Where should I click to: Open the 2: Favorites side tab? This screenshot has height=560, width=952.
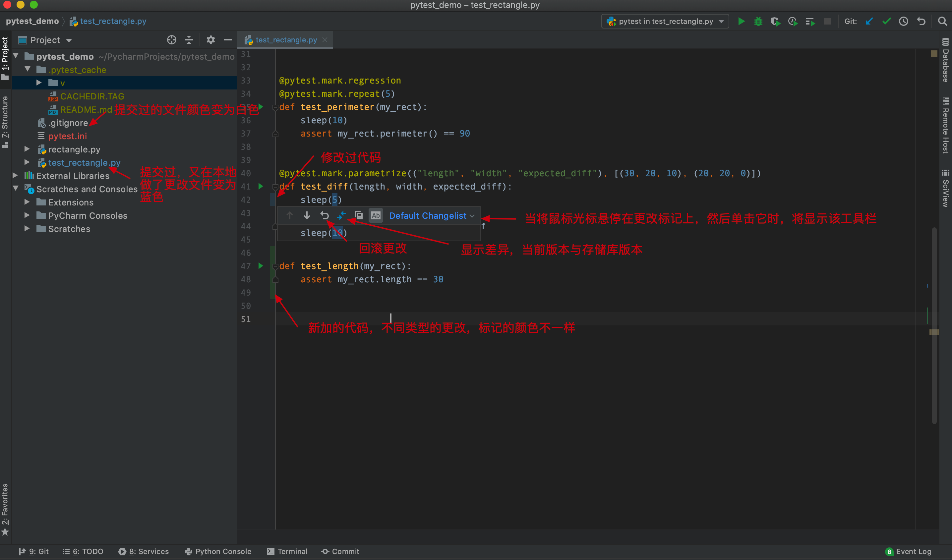pos(5,509)
